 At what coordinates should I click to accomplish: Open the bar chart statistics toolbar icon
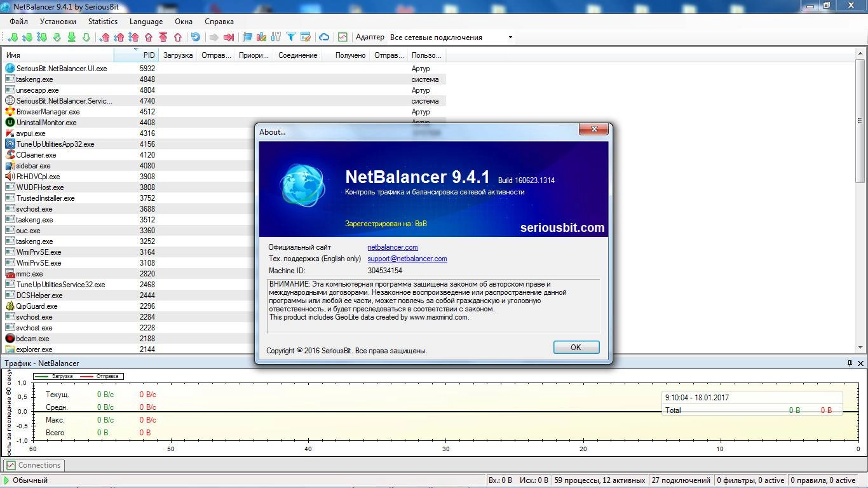coord(261,37)
